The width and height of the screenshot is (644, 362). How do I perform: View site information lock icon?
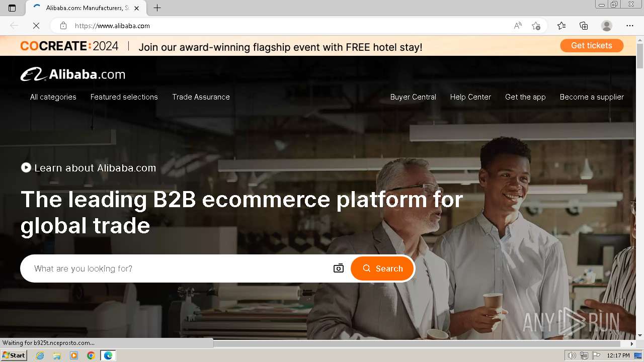click(x=63, y=26)
